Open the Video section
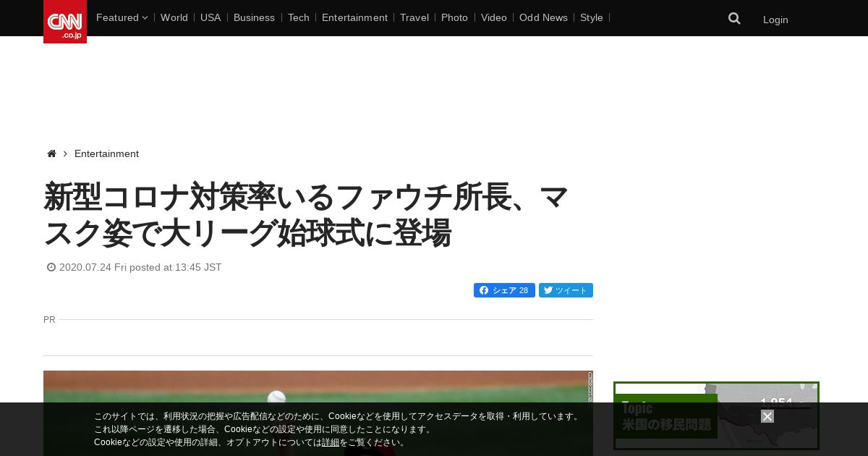 coord(494,17)
